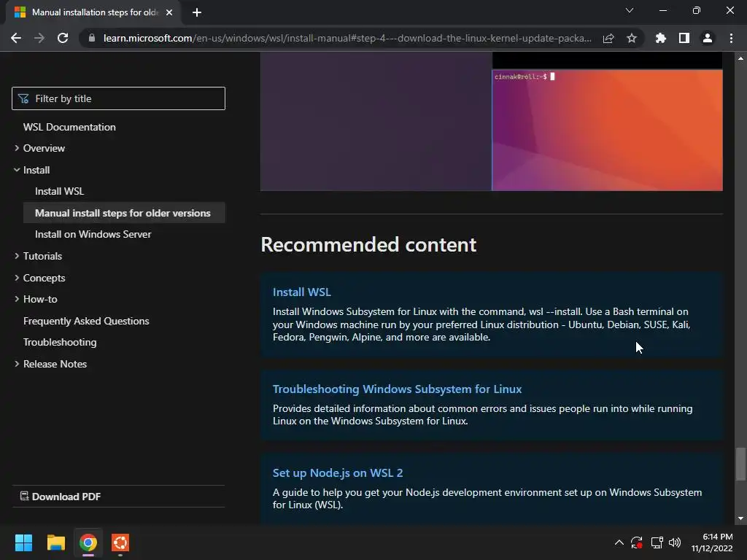Open Set up Node.js on WSL 2 link
Screen dimensions: 747x560
pyautogui.click(x=338, y=472)
